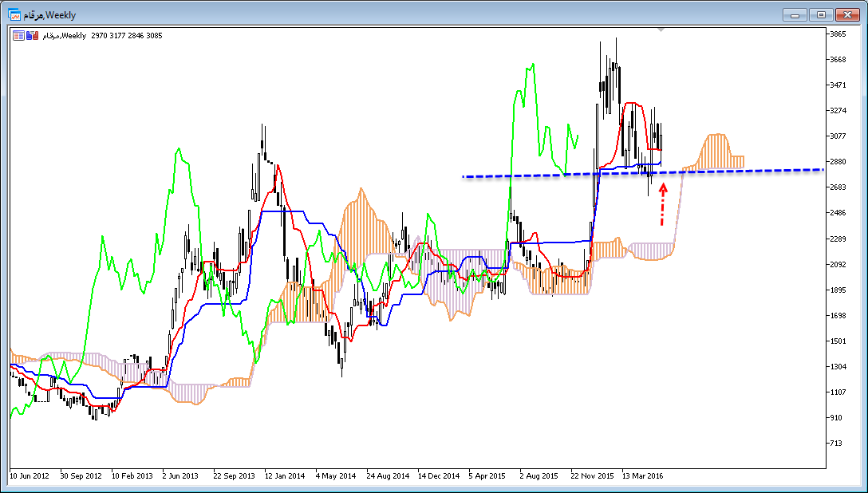Click the "30 Sep 2012" date on time axis
Image resolution: width=868 pixels, height=493 pixels.
tap(81, 475)
